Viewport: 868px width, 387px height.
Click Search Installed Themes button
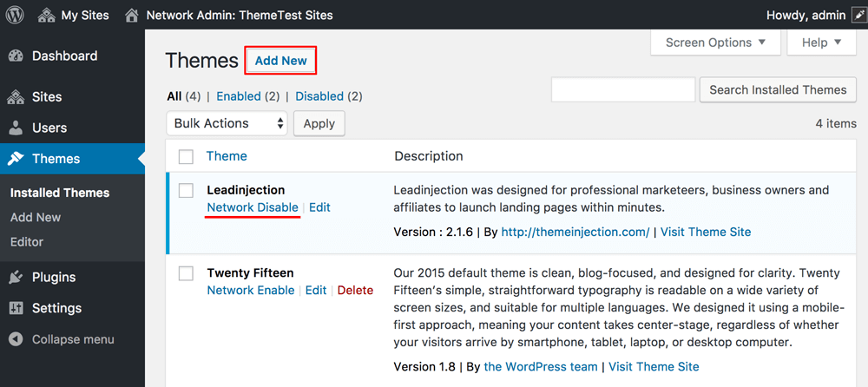(x=778, y=89)
